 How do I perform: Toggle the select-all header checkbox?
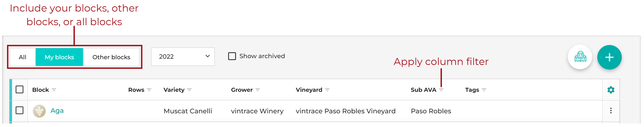click(19, 90)
